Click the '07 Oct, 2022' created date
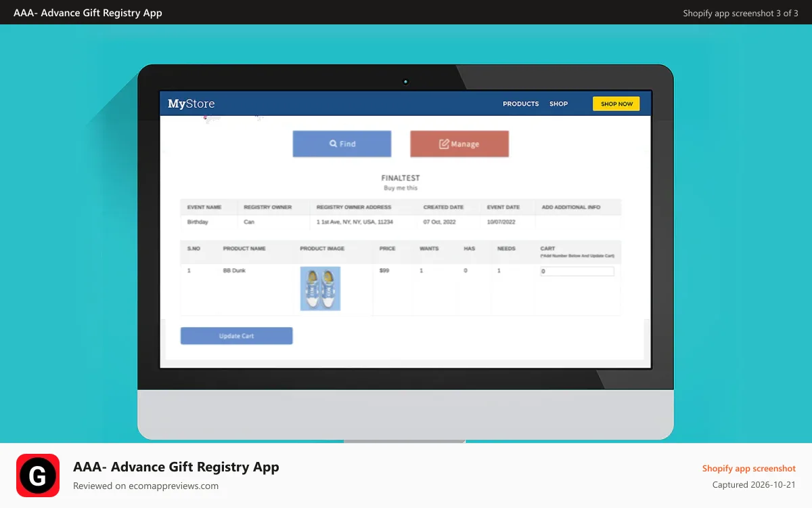This screenshot has width=812, height=508. (x=441, y=222)
